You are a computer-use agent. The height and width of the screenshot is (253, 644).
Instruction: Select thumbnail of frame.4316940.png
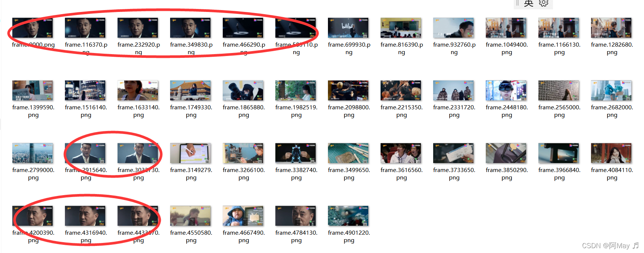pos(85,216)
